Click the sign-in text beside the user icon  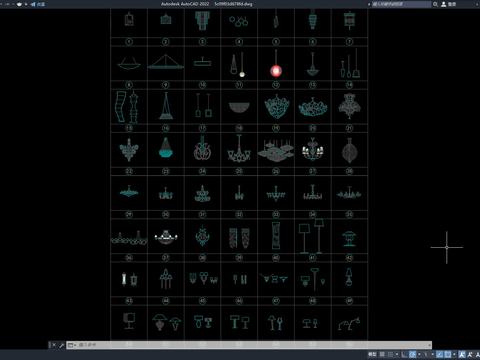pos(452,4)
